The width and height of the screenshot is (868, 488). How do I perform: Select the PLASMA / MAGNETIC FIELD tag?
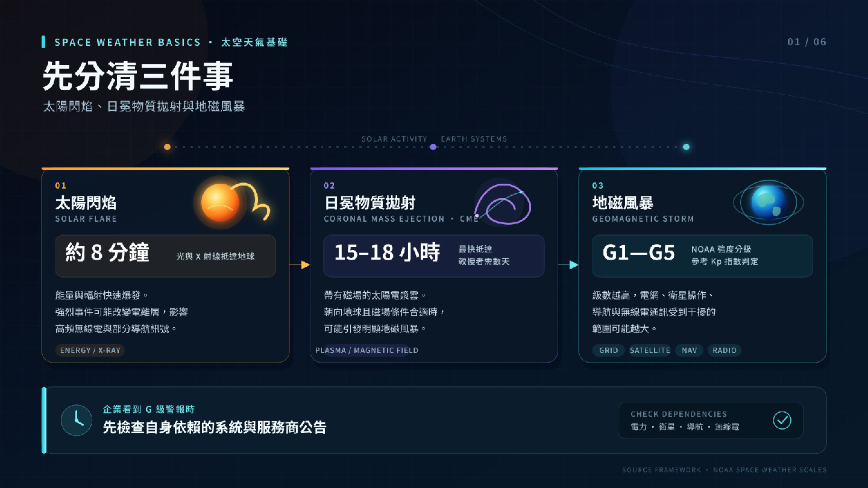click(x=366, y=350)
